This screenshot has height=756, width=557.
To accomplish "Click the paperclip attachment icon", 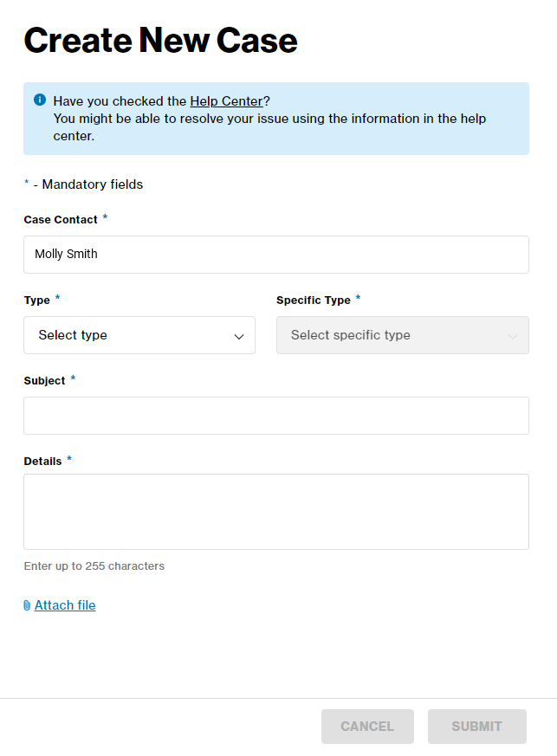I will pyautogui.click(x=27, y=604).
